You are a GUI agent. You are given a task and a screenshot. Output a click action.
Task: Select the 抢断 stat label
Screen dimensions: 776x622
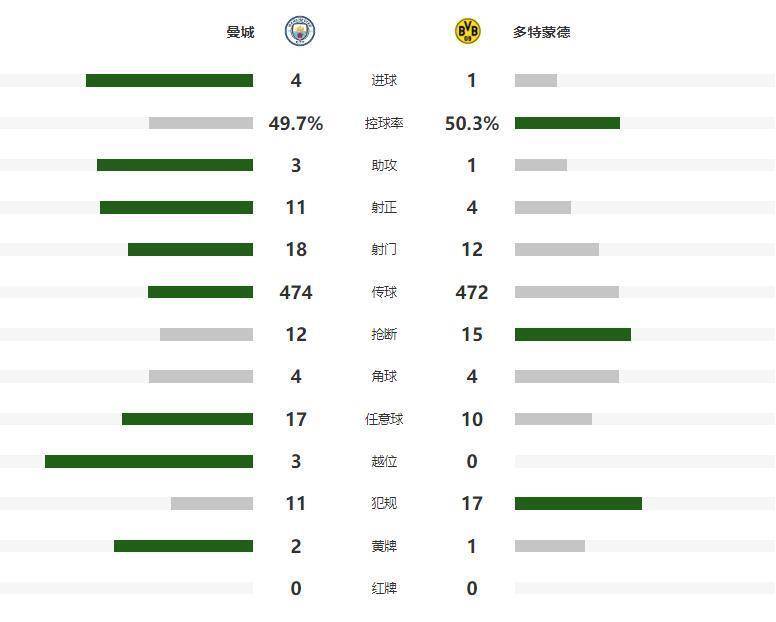pos(384,334)
